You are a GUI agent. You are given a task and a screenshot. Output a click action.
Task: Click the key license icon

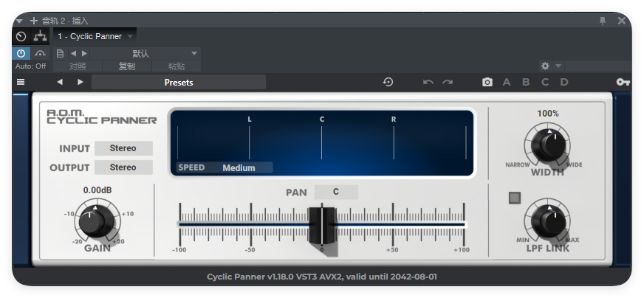[623, 83]
